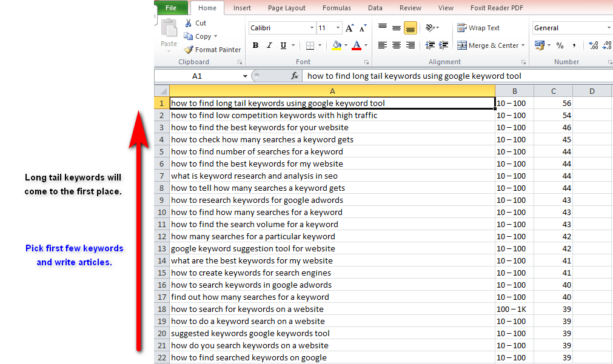Open the Clipboard dialog launcher

coord(240,62)
